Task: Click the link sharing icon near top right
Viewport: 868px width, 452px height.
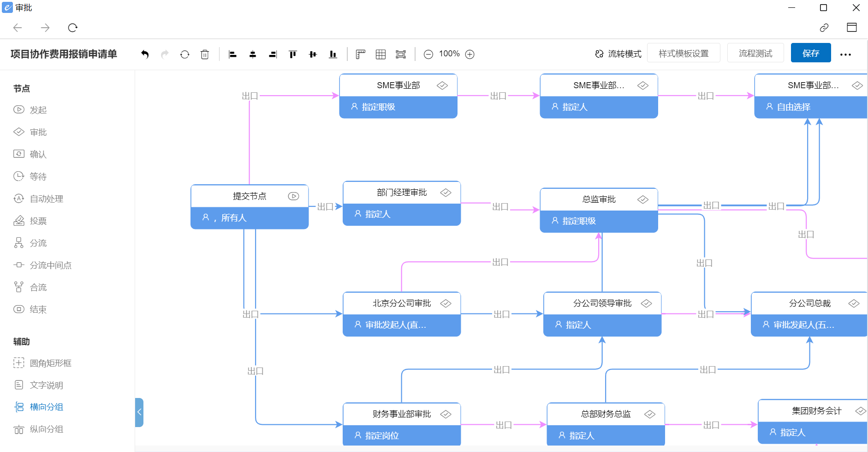Action: pos(825,28)
